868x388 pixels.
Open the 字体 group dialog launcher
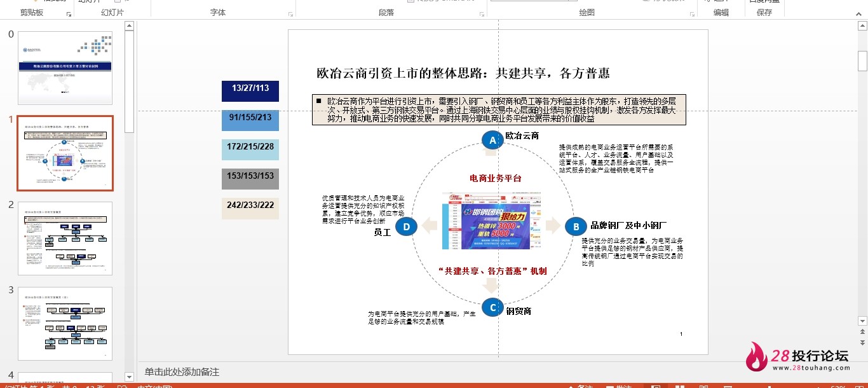(x=291, y=13)
